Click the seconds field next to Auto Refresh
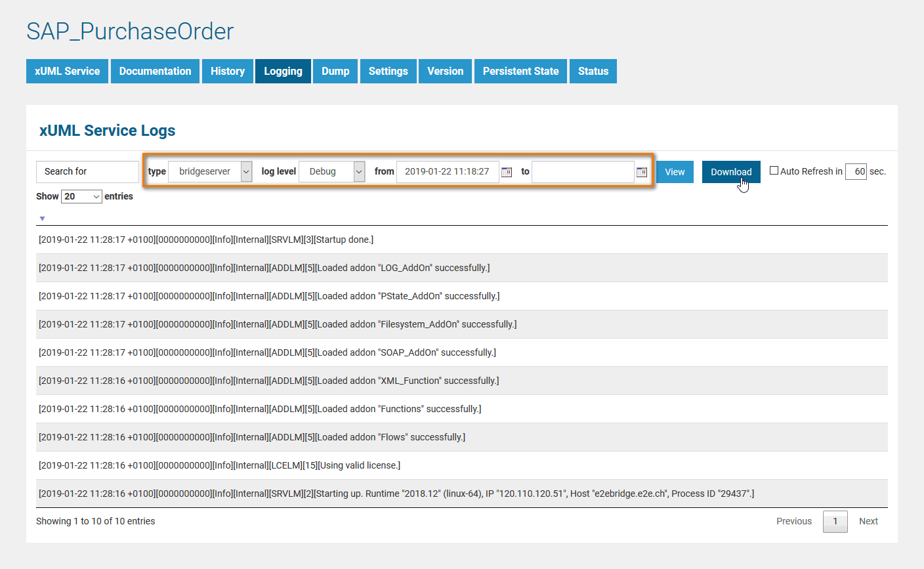 856,171
